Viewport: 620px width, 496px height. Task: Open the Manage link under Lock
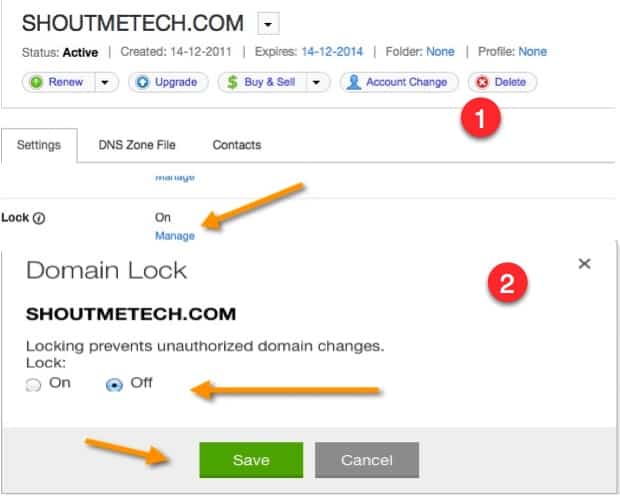tap(175, 236)
